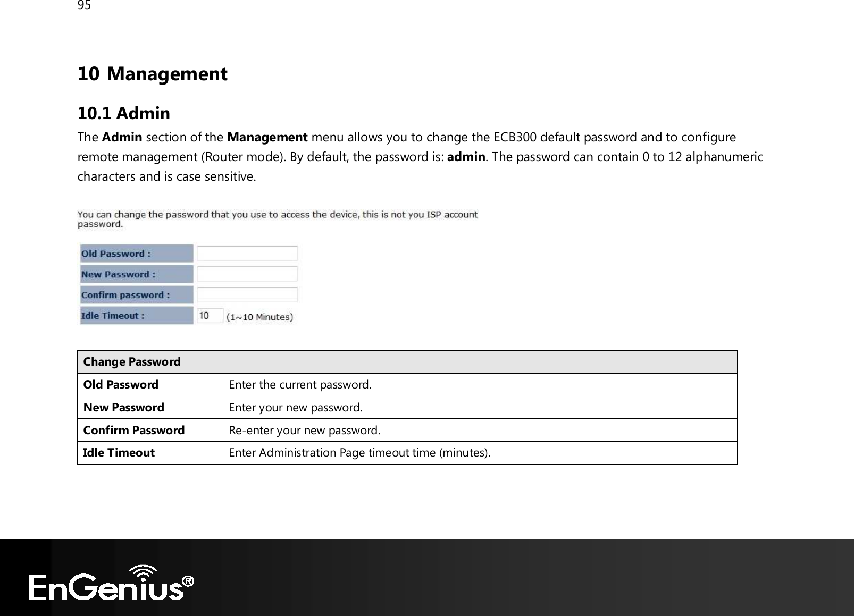Click 'Enter your new password.' description cell

pyautogui.click(x=480, y=408)
